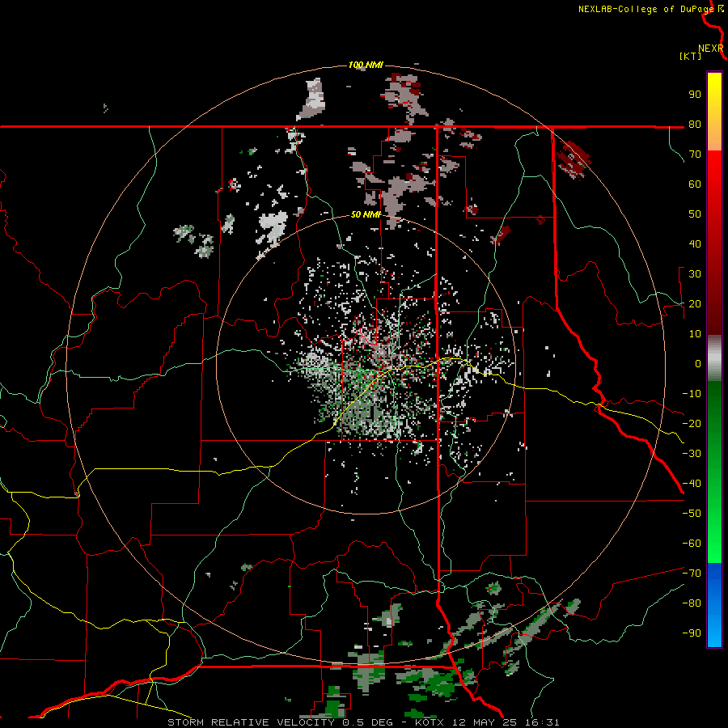
Task: Select the -30 knot scale value
Action: tap(692, 454)
